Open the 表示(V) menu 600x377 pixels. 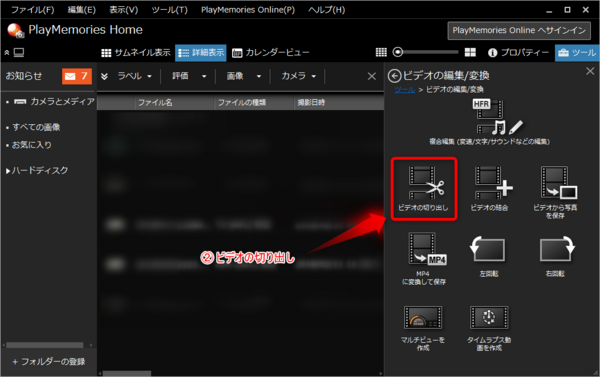[124, 10]
